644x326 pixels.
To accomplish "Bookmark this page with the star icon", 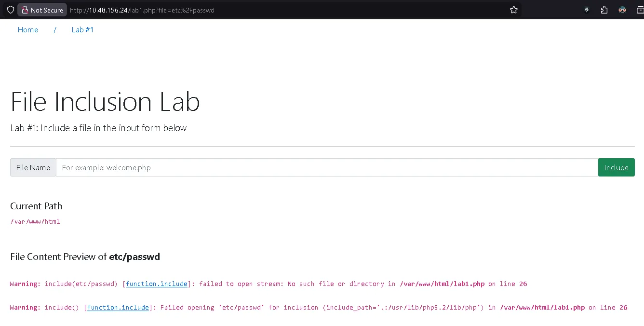I will pos(514,10).
